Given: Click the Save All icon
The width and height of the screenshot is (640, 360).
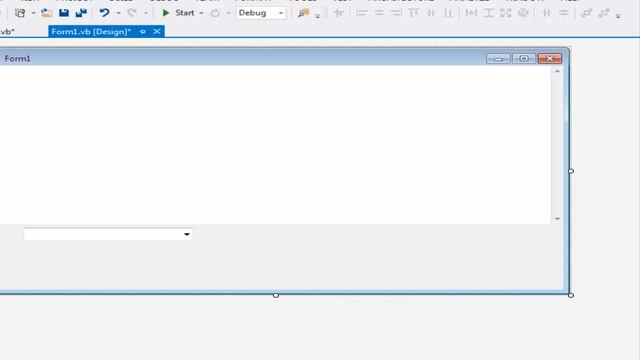Looking at the screenshot, I should 81,13.
